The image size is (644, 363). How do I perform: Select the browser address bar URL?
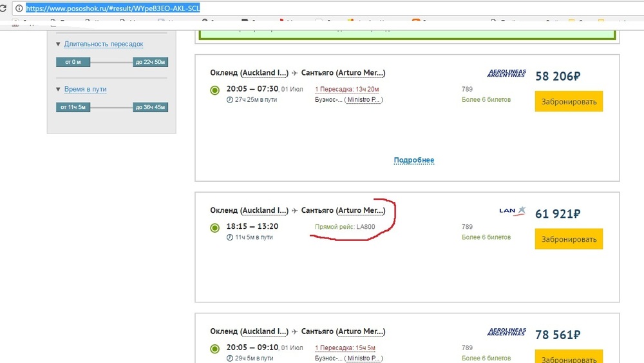113,8
